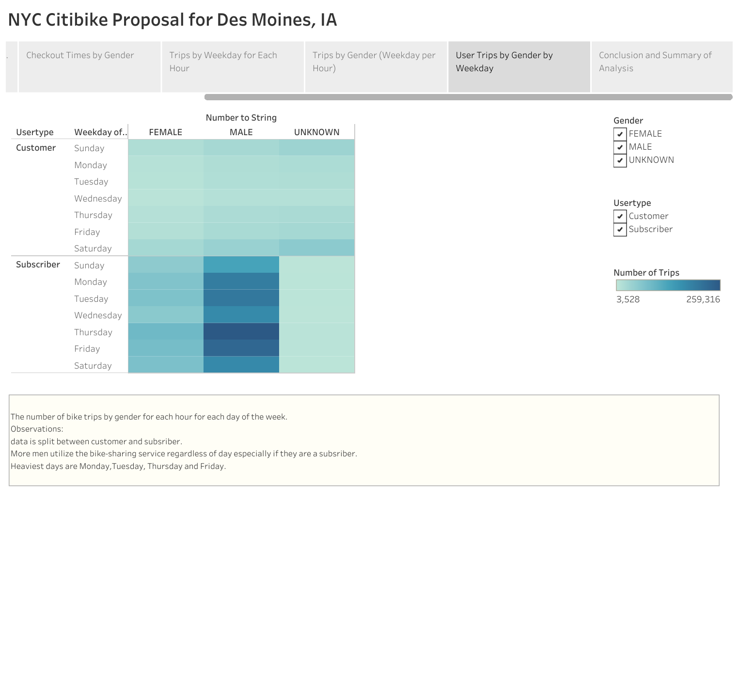The height and width of the screenshot is (700, 738).
Task: Select the User Trips by Gender by Weekday tab
Action: pyautogui.click(x=519, y=66)
